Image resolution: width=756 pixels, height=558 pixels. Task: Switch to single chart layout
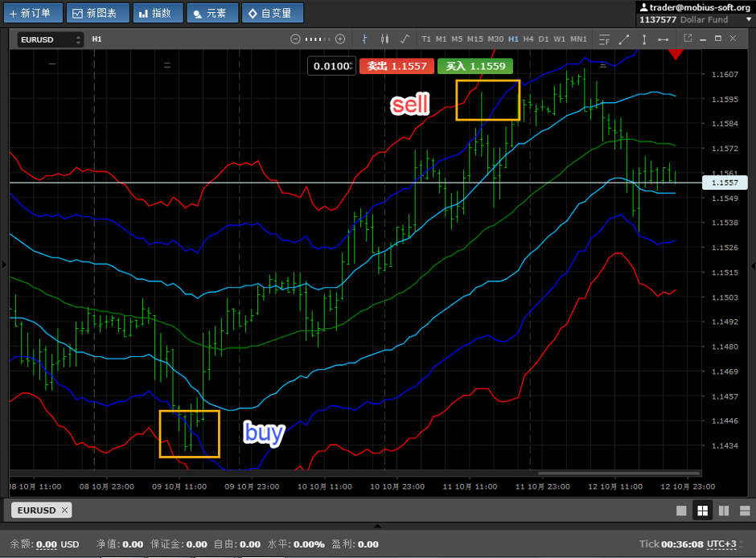(x=681, y=511)
